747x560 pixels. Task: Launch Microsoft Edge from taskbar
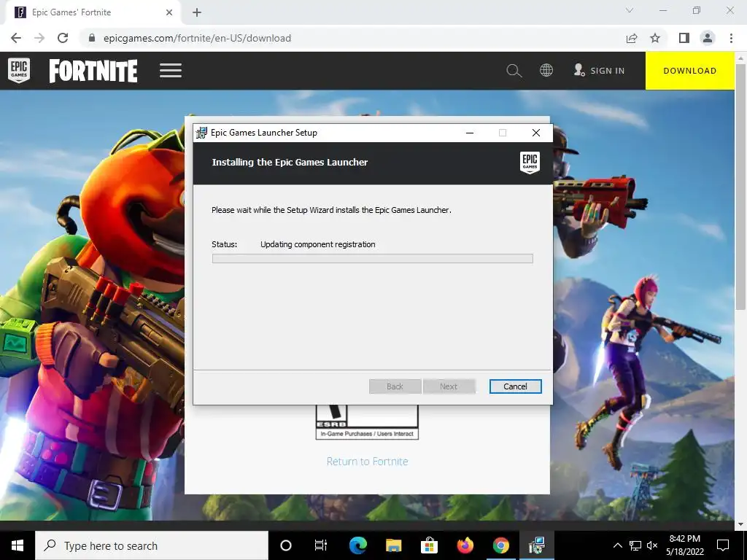point(357,545)
